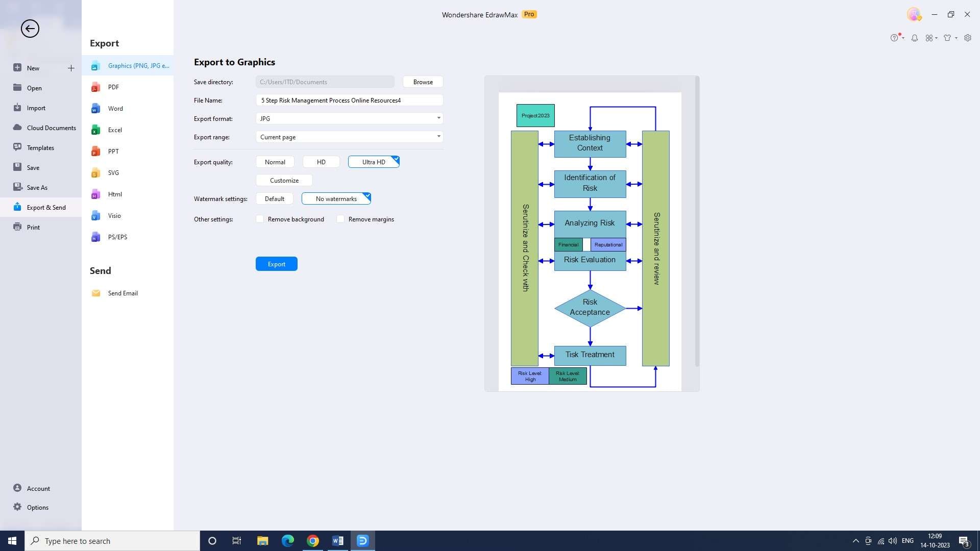Open the settings gear at top right
The image size is (980, 551).
click(x=968, y=38)
